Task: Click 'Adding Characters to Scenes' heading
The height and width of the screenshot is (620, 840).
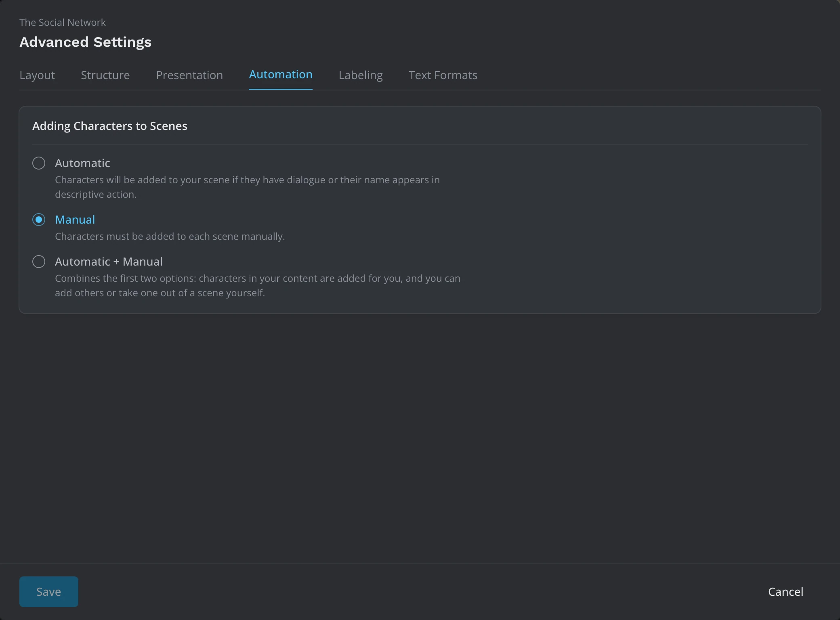Action: click(110, 126)
